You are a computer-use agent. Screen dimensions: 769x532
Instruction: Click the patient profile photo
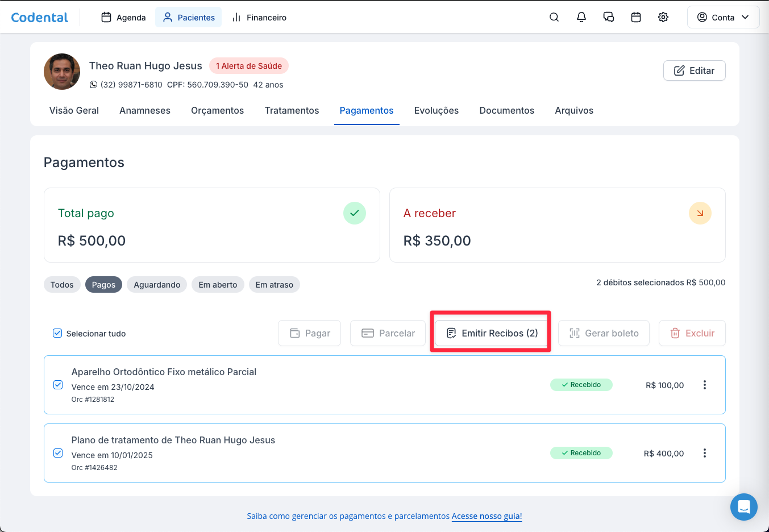pos(62,72)
